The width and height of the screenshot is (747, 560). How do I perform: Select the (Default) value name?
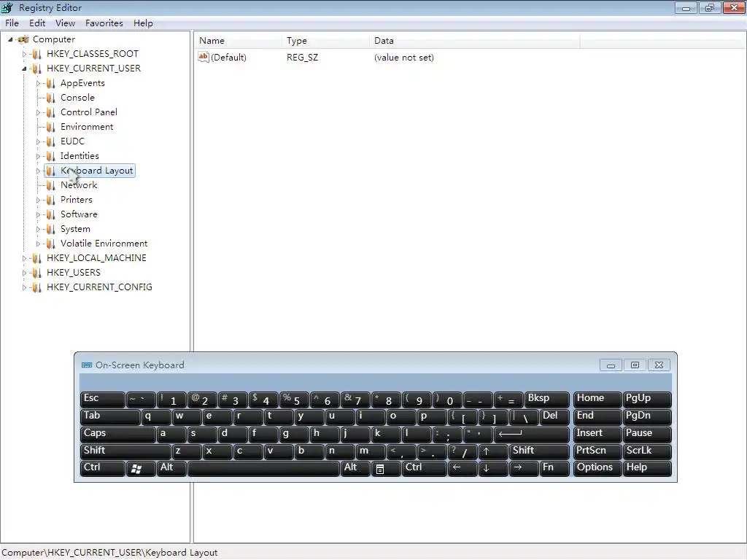point(228,58)
